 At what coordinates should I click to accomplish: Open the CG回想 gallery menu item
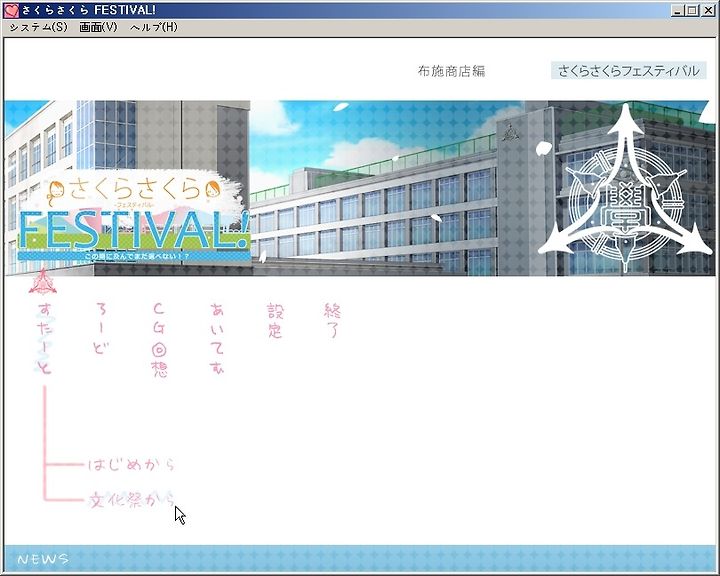tap(159, 340)
